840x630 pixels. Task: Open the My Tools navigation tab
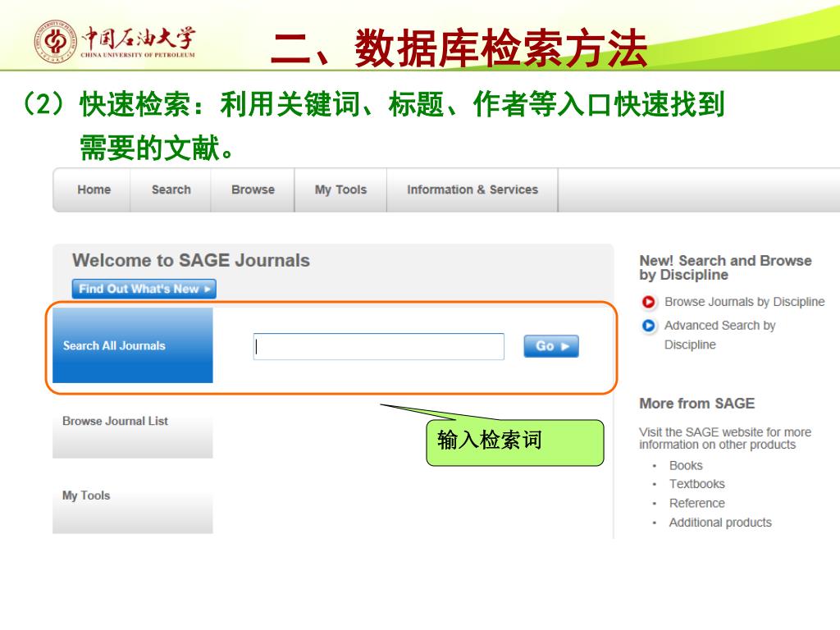point(340,189)
